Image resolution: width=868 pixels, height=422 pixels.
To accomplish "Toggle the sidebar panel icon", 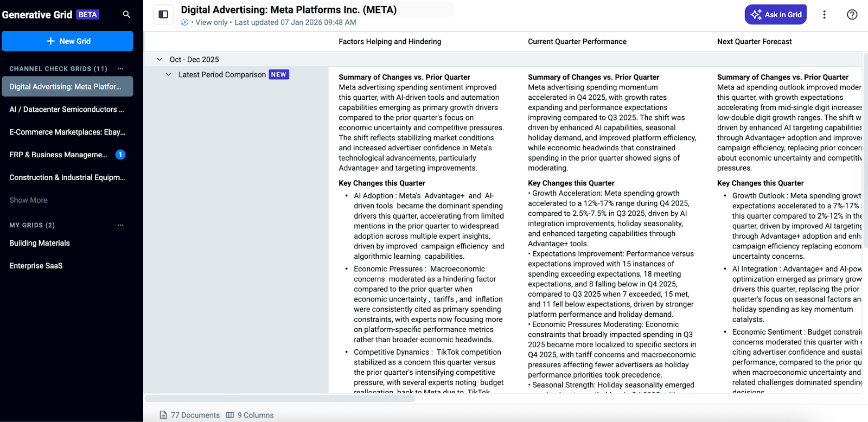I will (x=163, y=15).
